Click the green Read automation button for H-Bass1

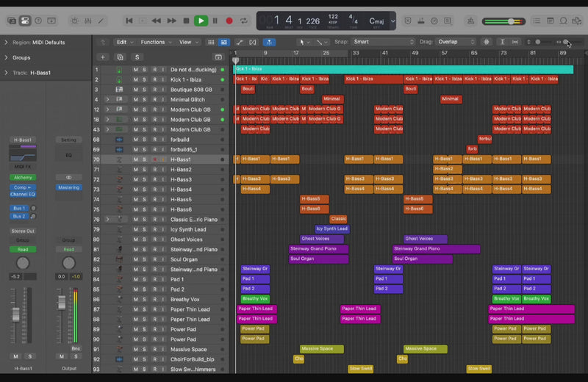pyautogui.click(x=23, y=249)
